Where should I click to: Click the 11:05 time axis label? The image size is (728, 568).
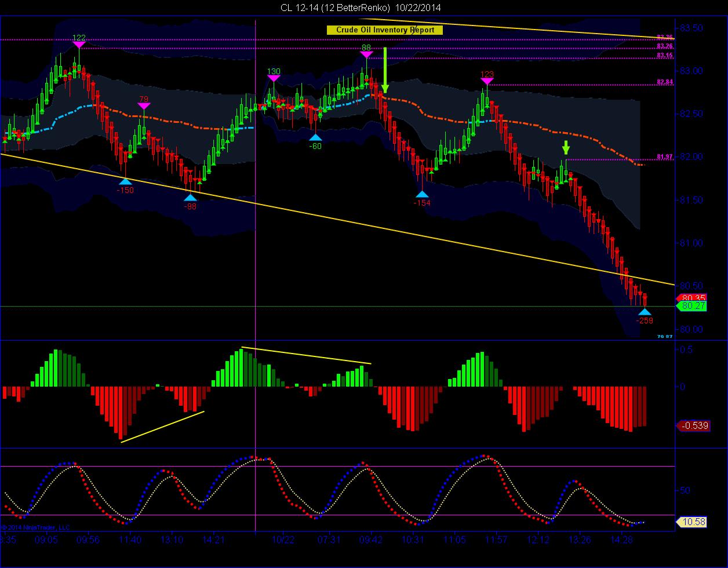[x=454, y=540]
